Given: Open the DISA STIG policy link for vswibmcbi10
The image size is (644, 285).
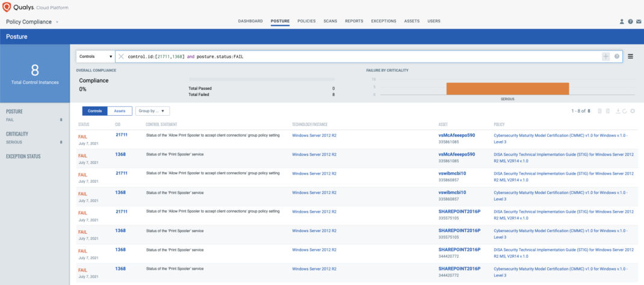Looking at the screenshot, I should tap(563, 177).
